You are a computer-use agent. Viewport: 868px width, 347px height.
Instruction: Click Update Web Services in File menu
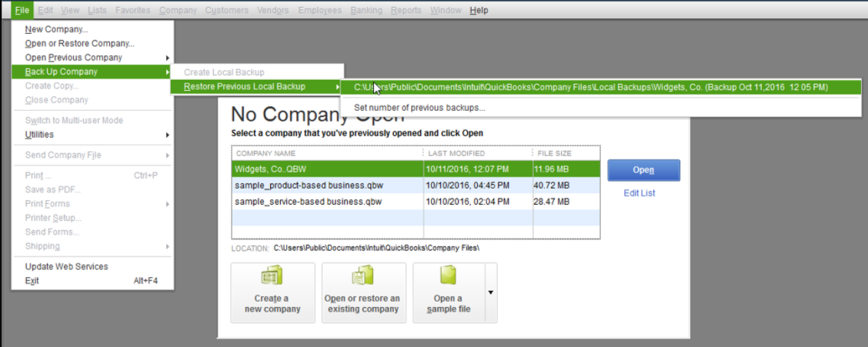pyautogui.click(x=92, y=267)
